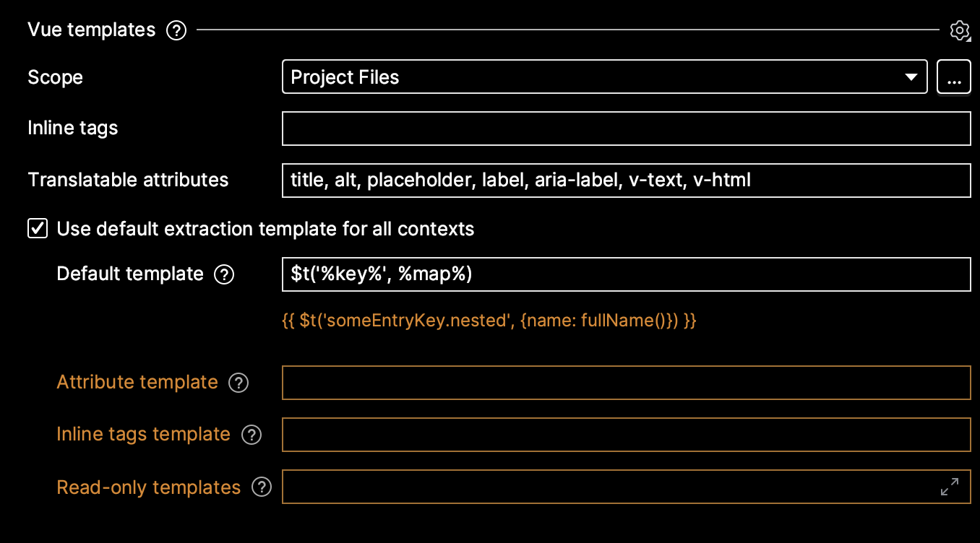The height and width of the screenshot is (543, 980).
Task: Open the settings gear menu
Action: point(960,30)
